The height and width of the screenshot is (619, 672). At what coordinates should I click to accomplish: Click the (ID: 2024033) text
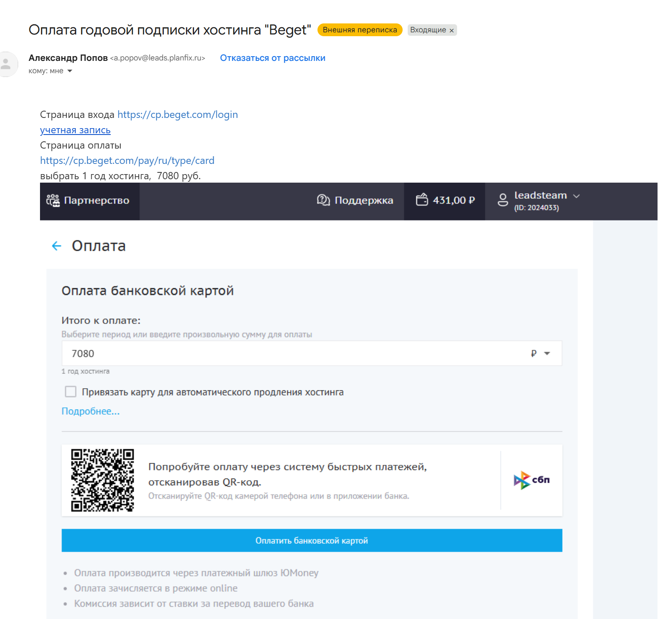pyautogui.click(x=536, y=208)
